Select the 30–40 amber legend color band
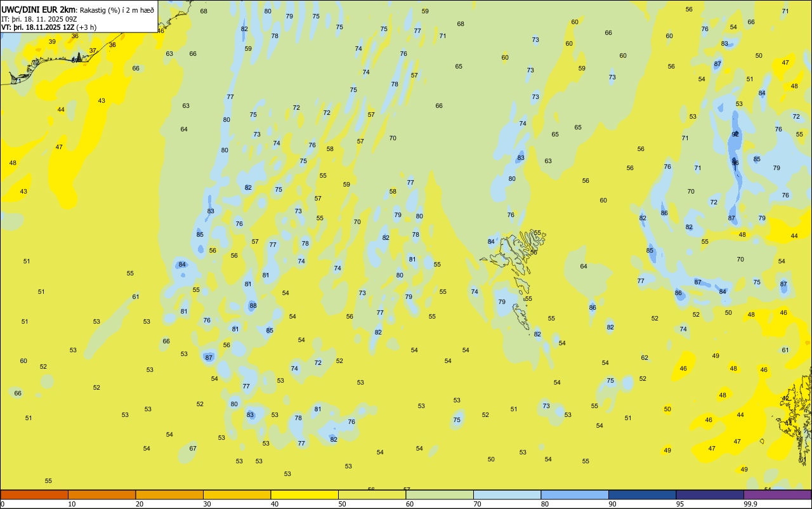This screenshot has height=509, width=812. tap(237, 494)
